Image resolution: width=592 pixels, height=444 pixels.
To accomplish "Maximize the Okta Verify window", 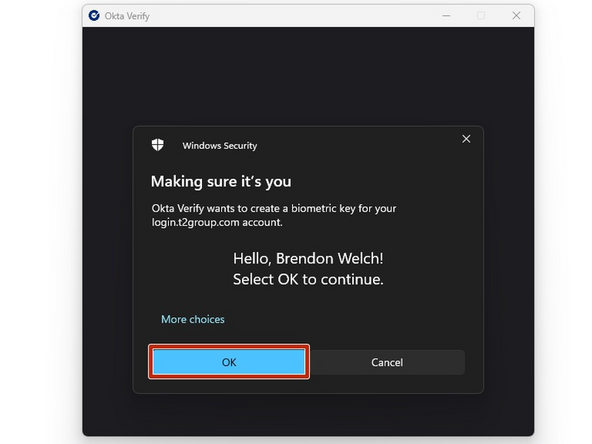I will tap(481, 15).
